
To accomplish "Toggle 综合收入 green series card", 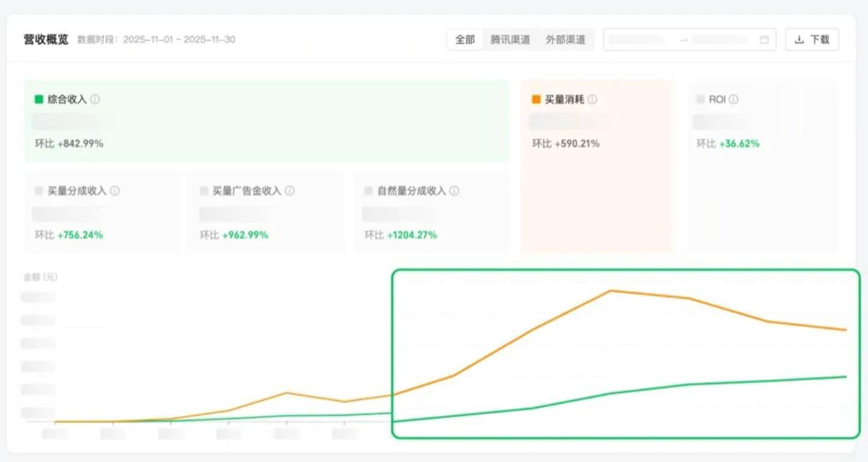I will point(266,121).
